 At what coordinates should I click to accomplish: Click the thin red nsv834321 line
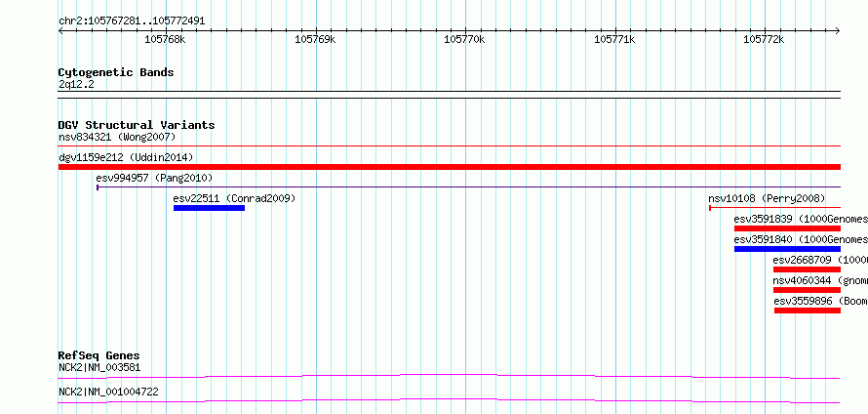click(x=450, y=146)
